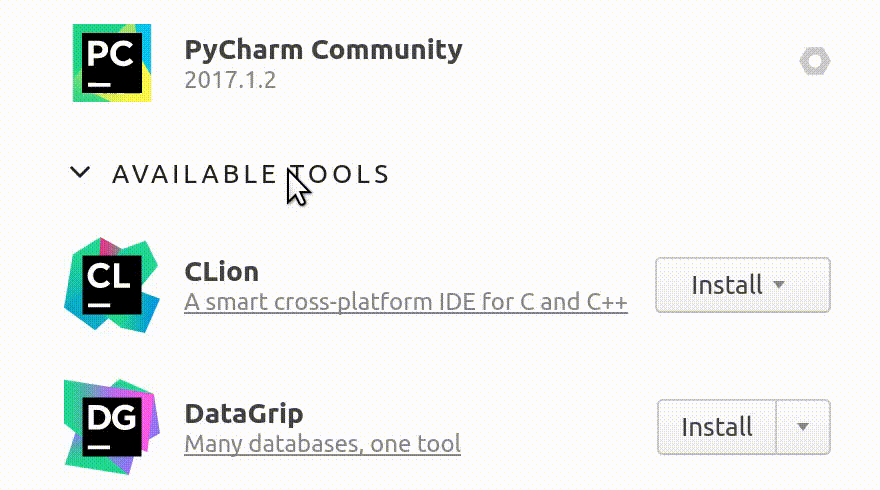Collapse the Available Tools chevron

tap(80, 172)
